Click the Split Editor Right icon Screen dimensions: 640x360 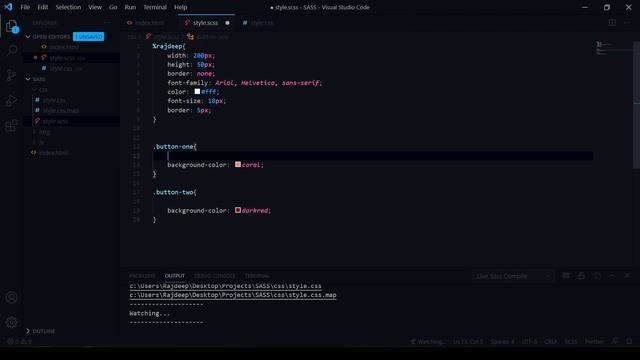[612, 23]
